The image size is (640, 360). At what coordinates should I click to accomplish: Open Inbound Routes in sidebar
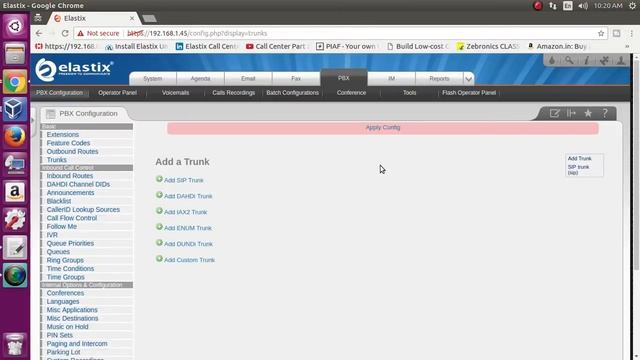pyautogui.click(x=70, y=176)
